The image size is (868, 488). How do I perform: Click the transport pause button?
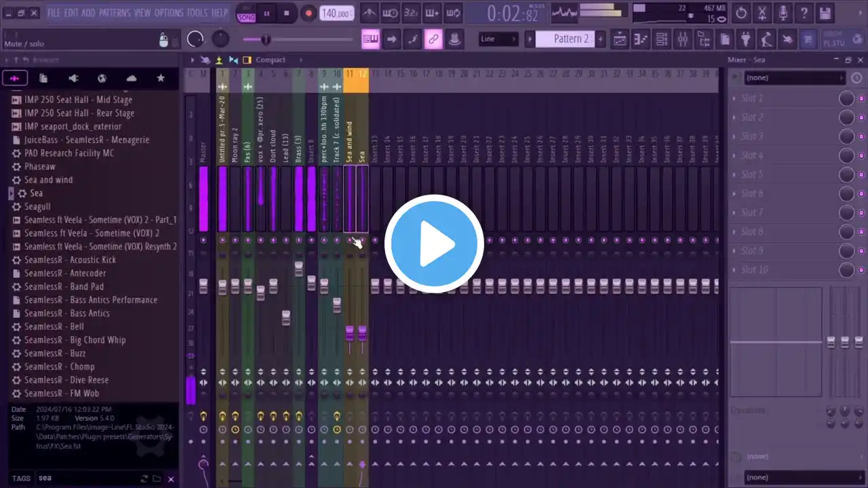[267, 14]
